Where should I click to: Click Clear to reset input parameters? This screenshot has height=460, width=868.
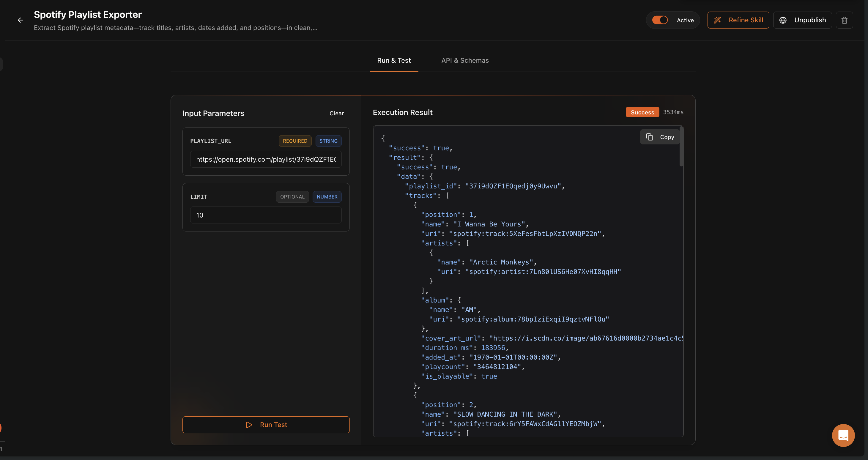[x=336, y=113]
